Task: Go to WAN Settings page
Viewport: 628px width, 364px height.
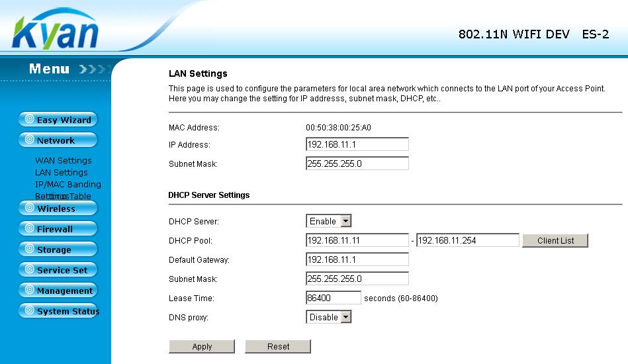Action: (64, 161)
